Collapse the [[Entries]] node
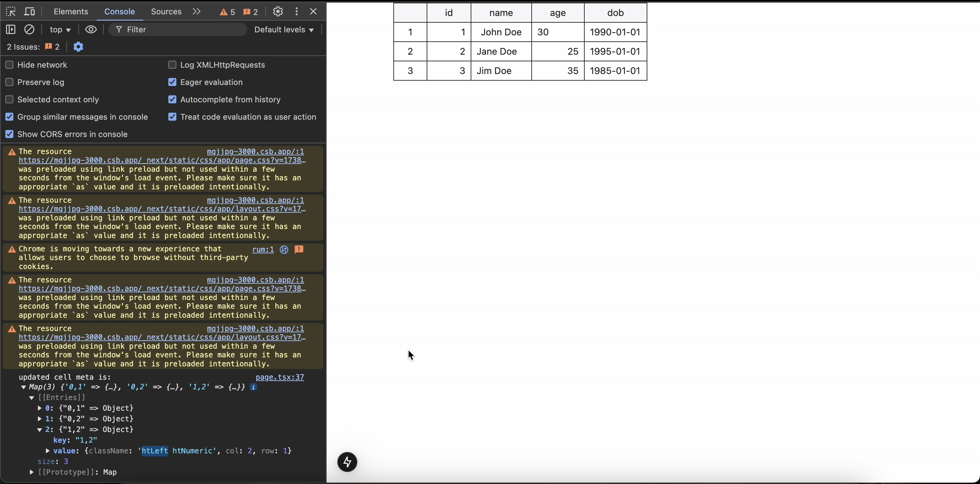Image resolution: width=980 pixels, height=484 pixels. pos(32,398)
